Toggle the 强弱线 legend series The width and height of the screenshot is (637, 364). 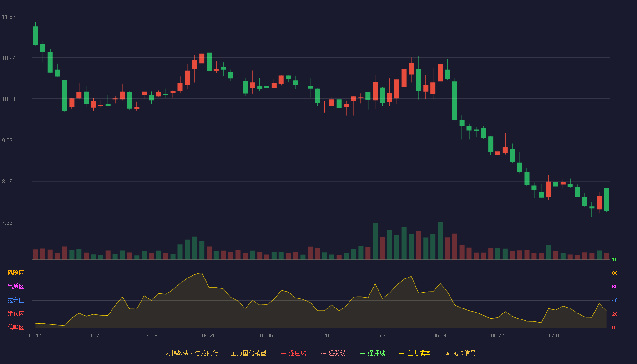click(333, 353)
